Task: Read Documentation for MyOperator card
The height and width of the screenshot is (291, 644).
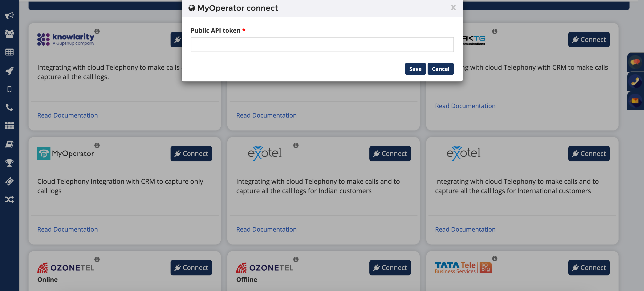Action: click(68, 229)
